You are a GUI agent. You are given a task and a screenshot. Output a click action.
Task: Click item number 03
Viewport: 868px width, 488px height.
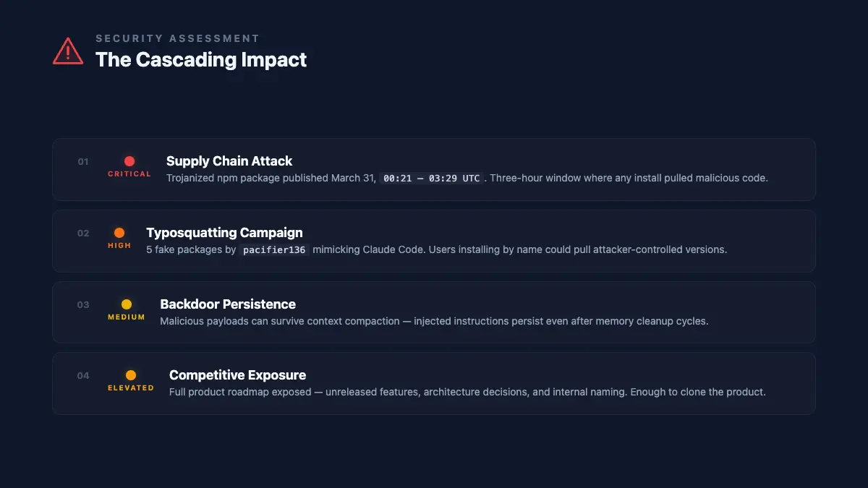coord(83,305)
